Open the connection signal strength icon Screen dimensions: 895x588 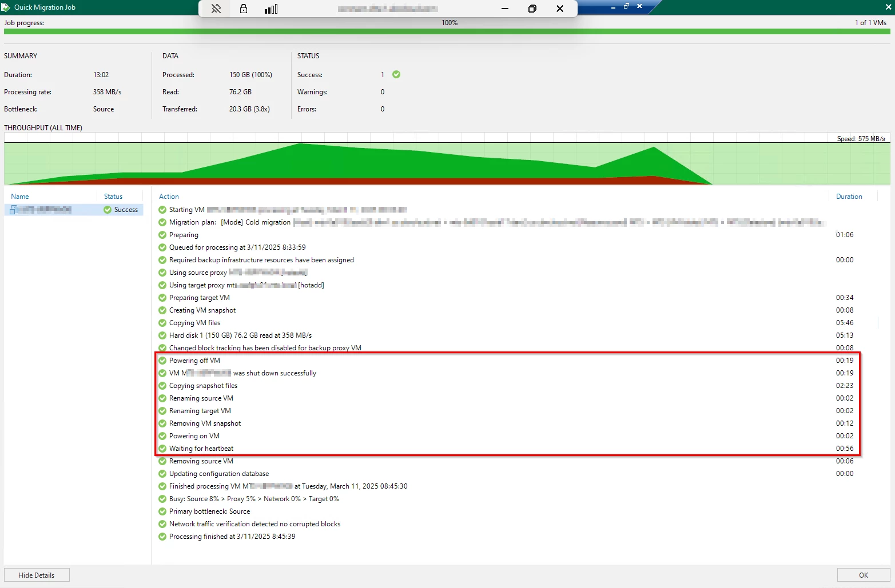click(271, 9)
